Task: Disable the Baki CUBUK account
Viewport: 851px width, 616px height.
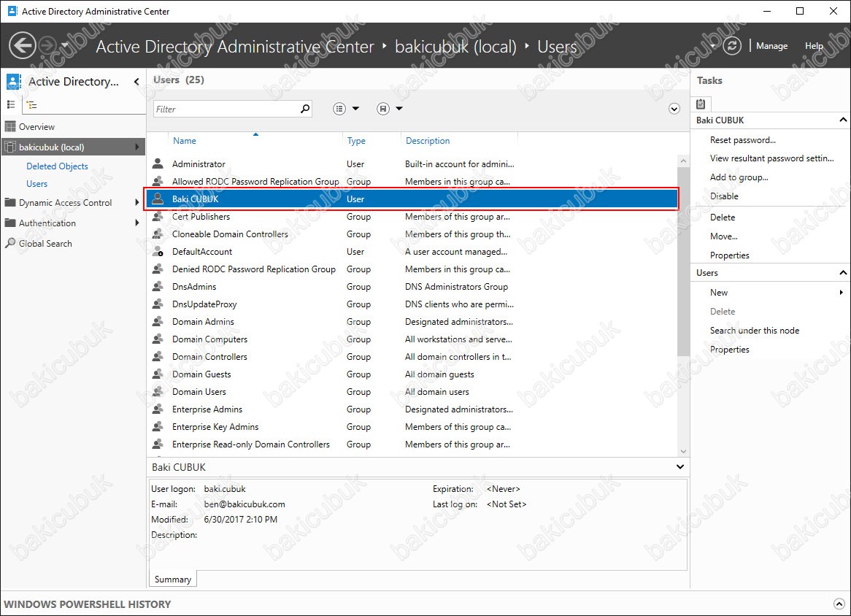Action: [x=724, y=196]
